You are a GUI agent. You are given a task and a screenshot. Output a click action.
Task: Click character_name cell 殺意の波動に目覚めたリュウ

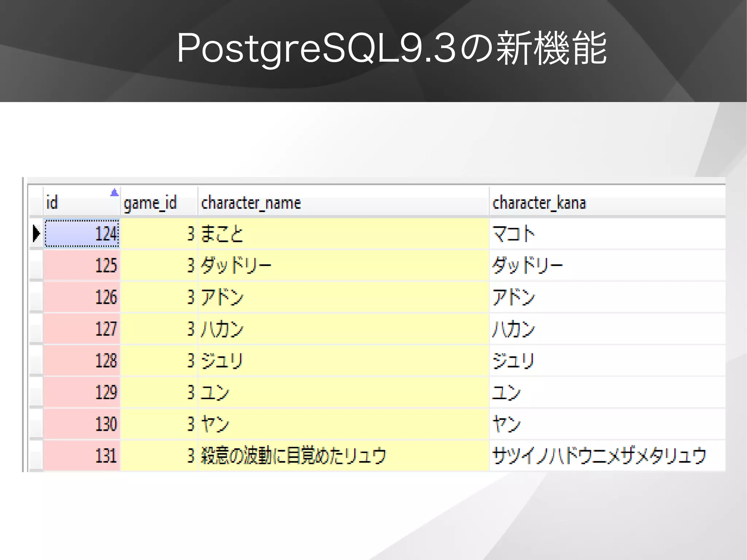pyautogui.click(x=343, y=456)
